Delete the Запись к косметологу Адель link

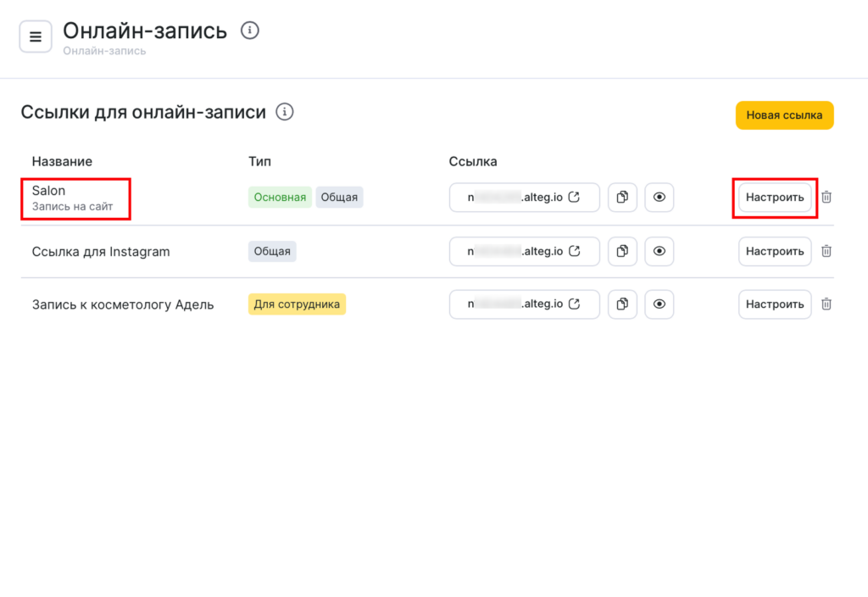[826, 304]
